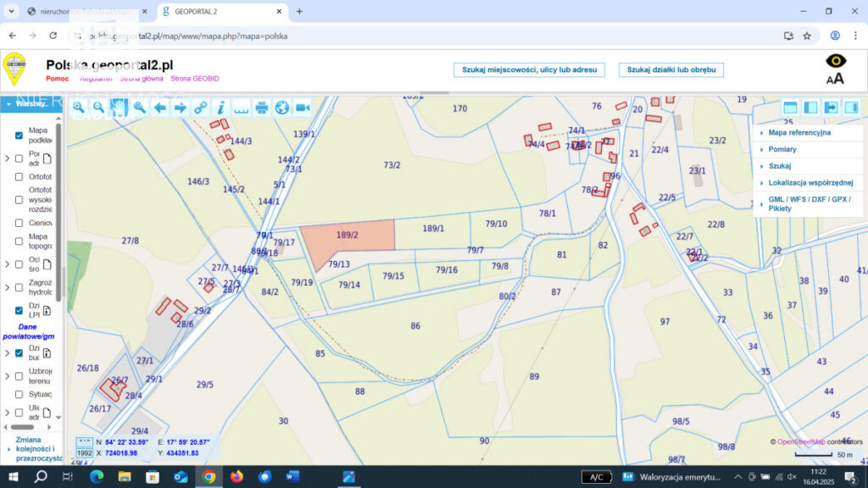This screenshot has height=488, width=868.
Task: Enable the Cieniowanie layer checkbox
Action: tap(19, 223)
